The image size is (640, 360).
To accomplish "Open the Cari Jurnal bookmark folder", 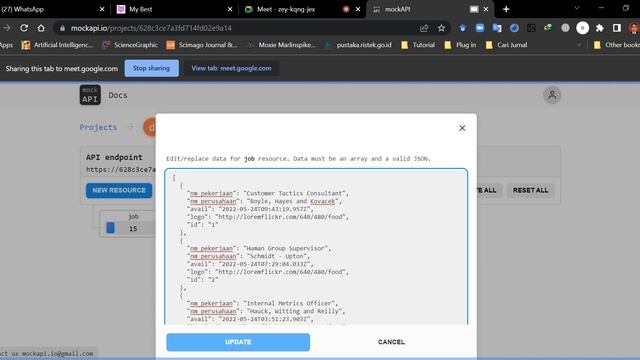I will pyautogui.click(x=507, y=45).
